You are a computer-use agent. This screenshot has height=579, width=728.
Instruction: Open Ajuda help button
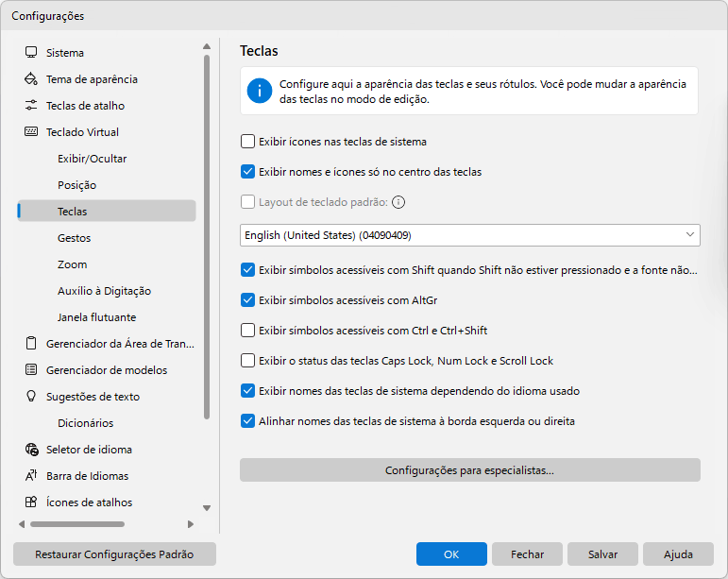pos(678,553)
